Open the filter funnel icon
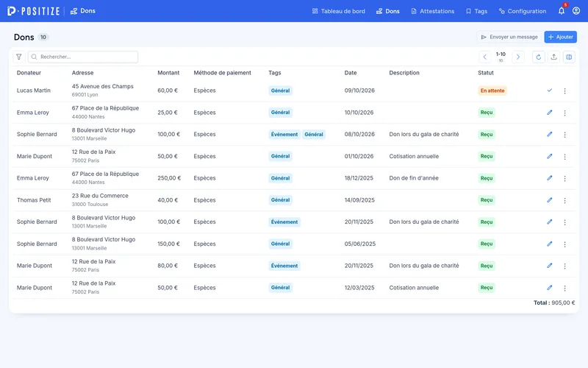588x368 pixels. tap(19, 57)
